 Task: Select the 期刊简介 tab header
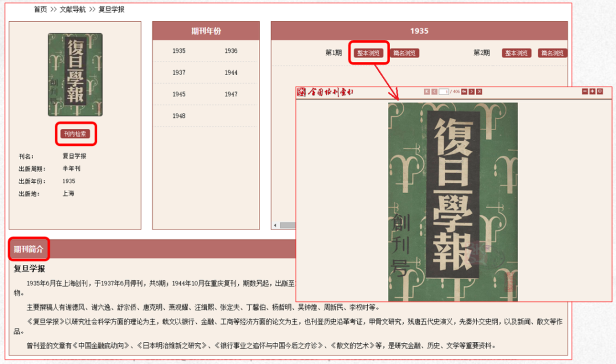click(29, 249)
